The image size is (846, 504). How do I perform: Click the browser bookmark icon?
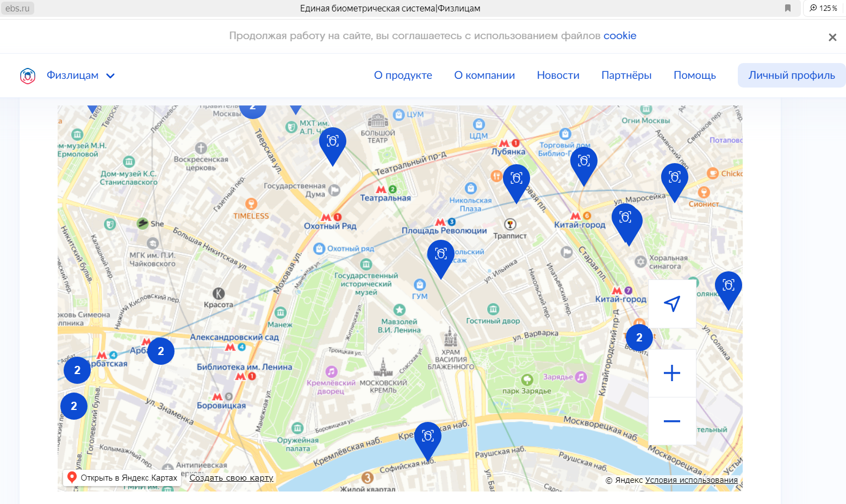[788, 8]
